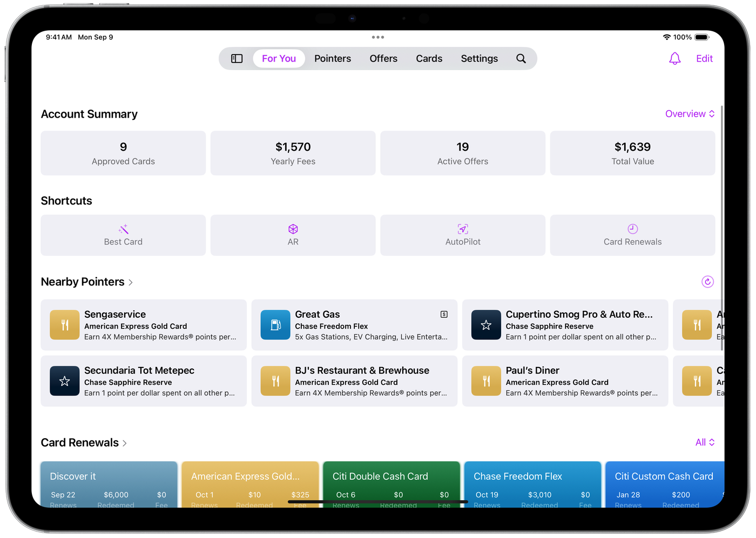The width and height of the screenshot is (756, 538).
Task: Tap the Card Renewals clock icon
Action: [x=633, y=229]
